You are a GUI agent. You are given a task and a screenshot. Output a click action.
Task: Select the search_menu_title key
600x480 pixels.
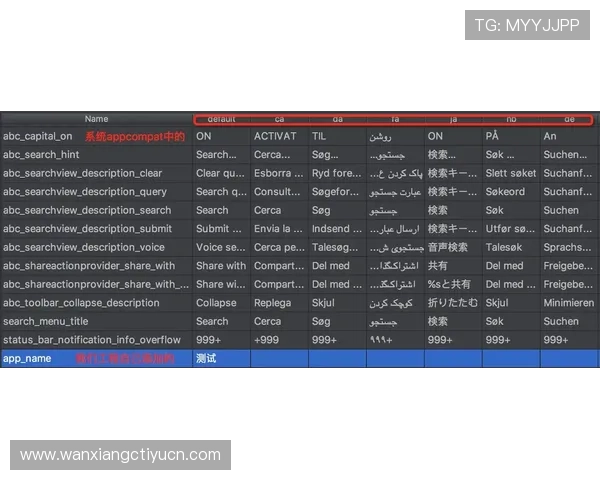(x=45, y=321)
